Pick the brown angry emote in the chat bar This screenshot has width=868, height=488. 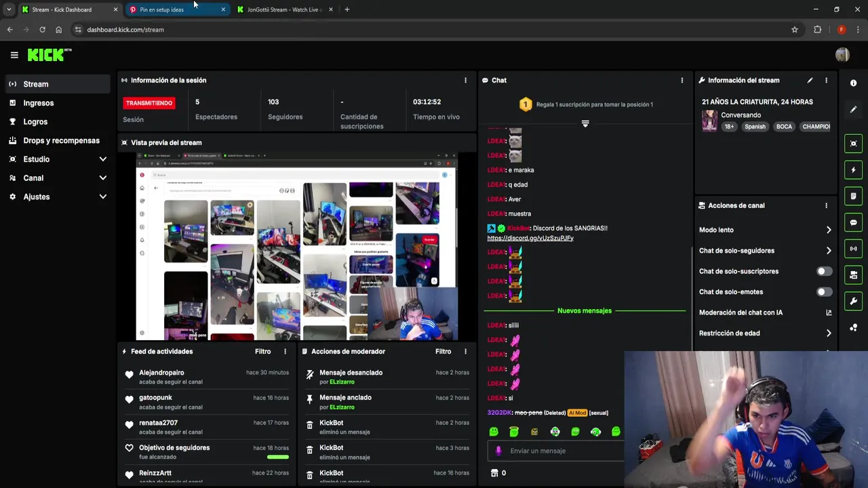534,432
